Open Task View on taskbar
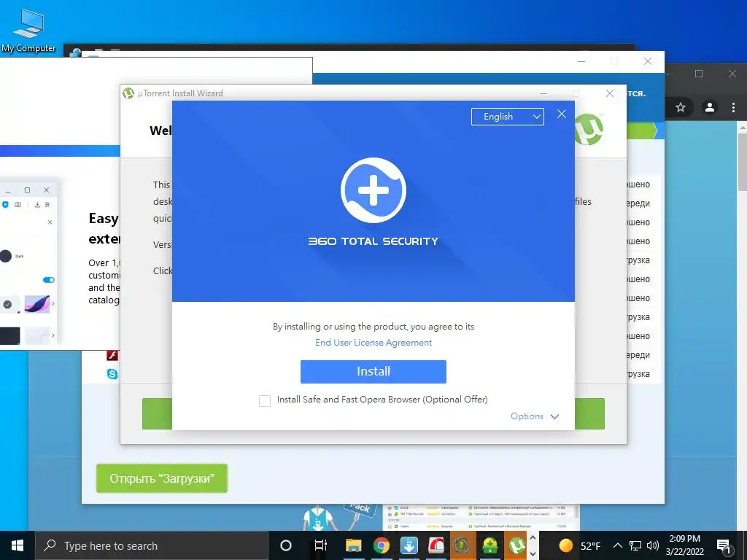This screenshot has height=560, width=747. click(x=321, y=545)
